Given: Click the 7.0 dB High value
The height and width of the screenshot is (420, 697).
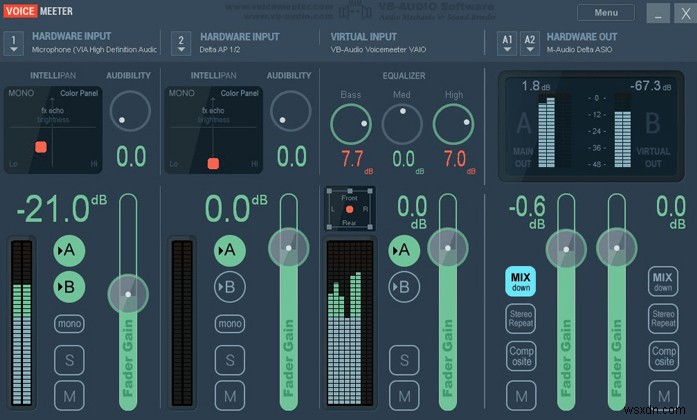Looking at the screenshot, I should [459, 161].
